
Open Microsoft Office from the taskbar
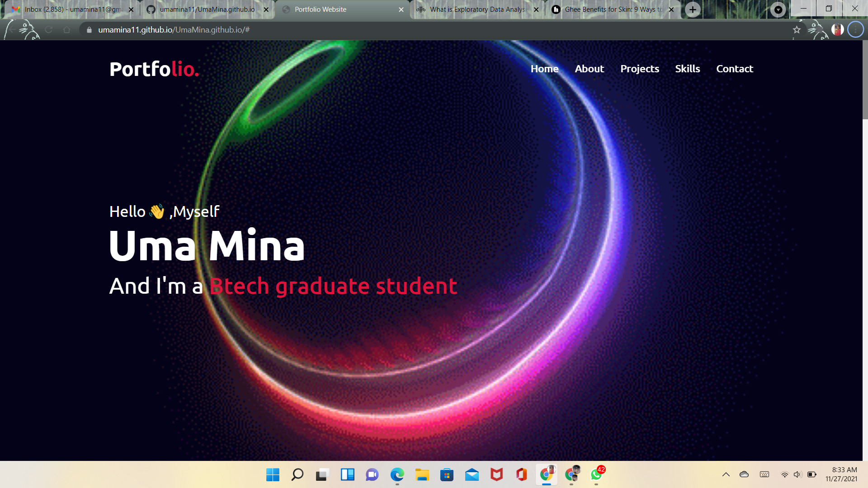521,475
